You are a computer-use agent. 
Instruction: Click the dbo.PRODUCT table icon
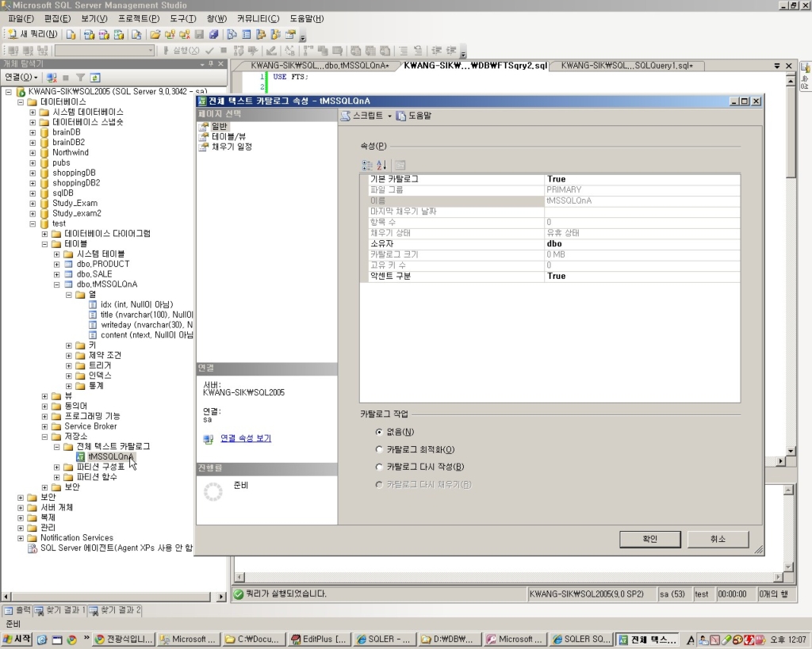pyautogui.click(x=68, y=264)
